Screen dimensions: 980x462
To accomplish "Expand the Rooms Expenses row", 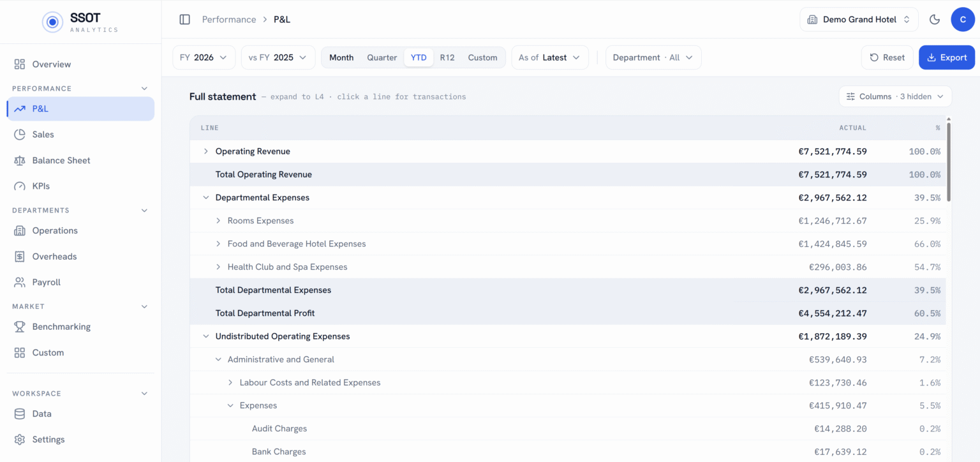I will [218, 221].
